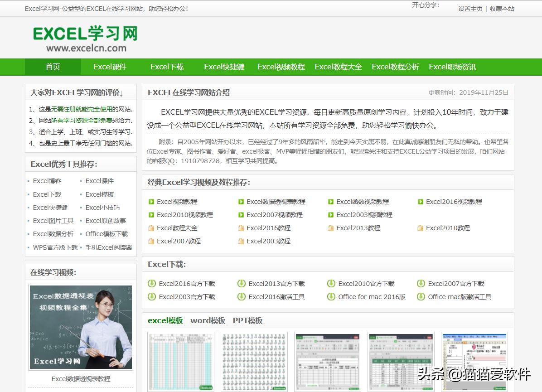Click the book icon next to Excel2010教程
Screen dimensions: 542x392
[x=420, y=228]
